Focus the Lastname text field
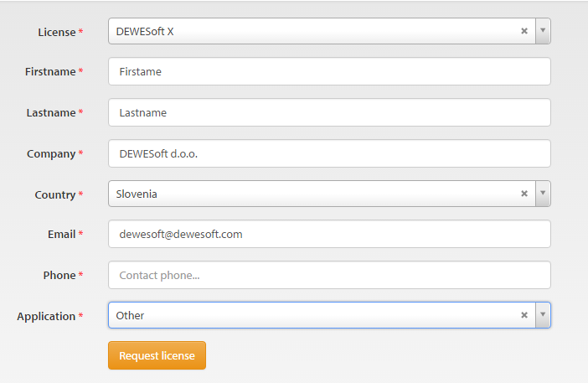The width and height of the screenshot is (588, 383). pyautogui.click(x=329, y=112)
